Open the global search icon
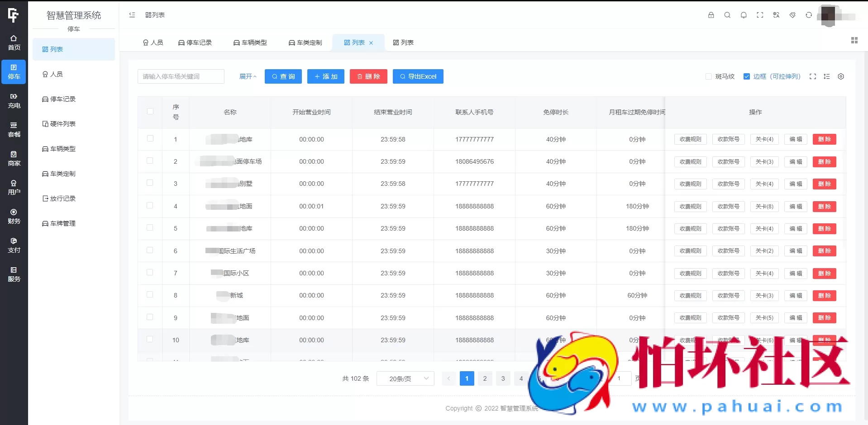The image size is (868, 425). [x=727, y=15]
